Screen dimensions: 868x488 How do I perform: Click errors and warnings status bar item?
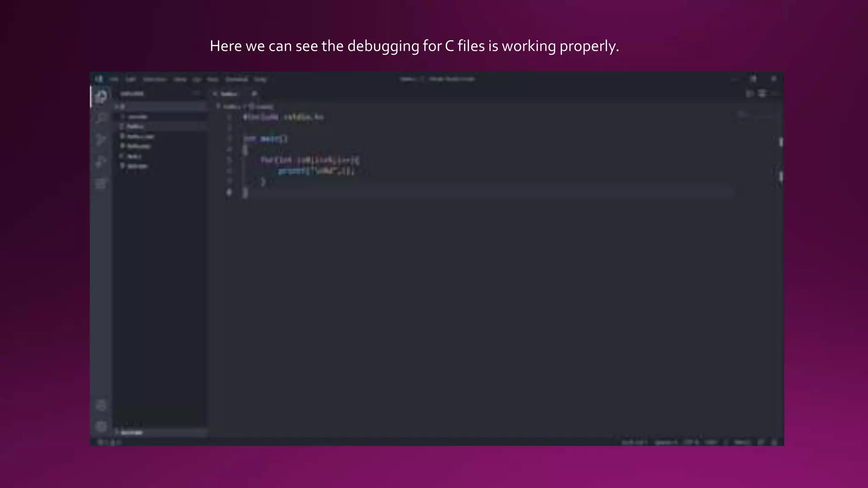109,442
